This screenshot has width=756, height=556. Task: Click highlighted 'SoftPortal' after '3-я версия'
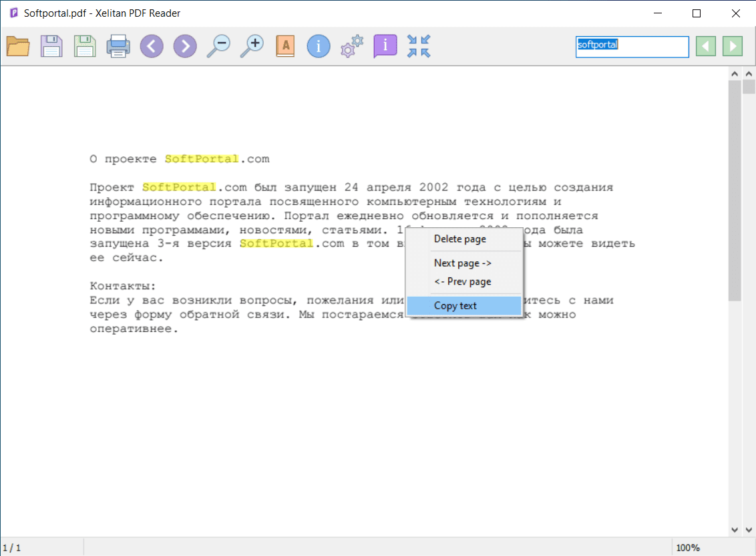(x=276, y=244)
